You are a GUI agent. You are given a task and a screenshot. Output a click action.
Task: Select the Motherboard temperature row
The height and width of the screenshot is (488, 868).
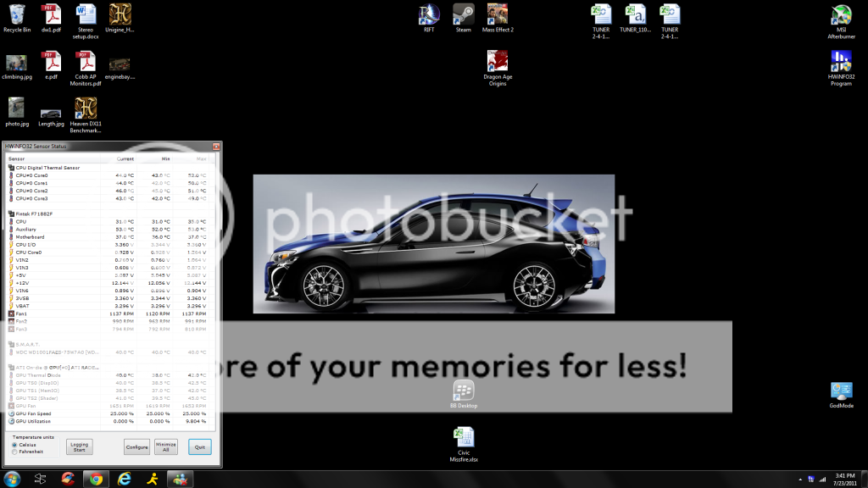coord(108,237)
